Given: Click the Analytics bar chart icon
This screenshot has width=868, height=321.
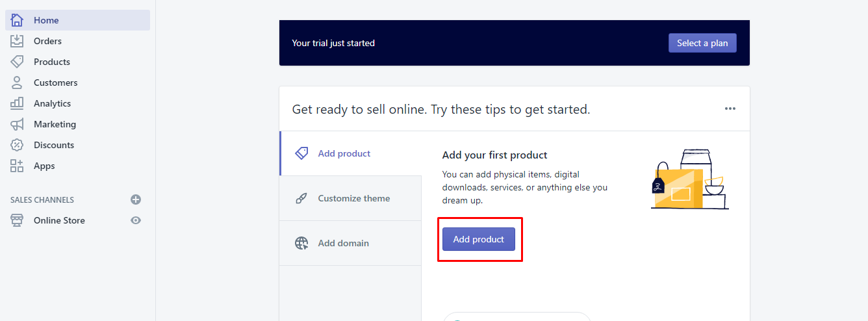Looking at the screenshot, I should [x=17, y=103].
